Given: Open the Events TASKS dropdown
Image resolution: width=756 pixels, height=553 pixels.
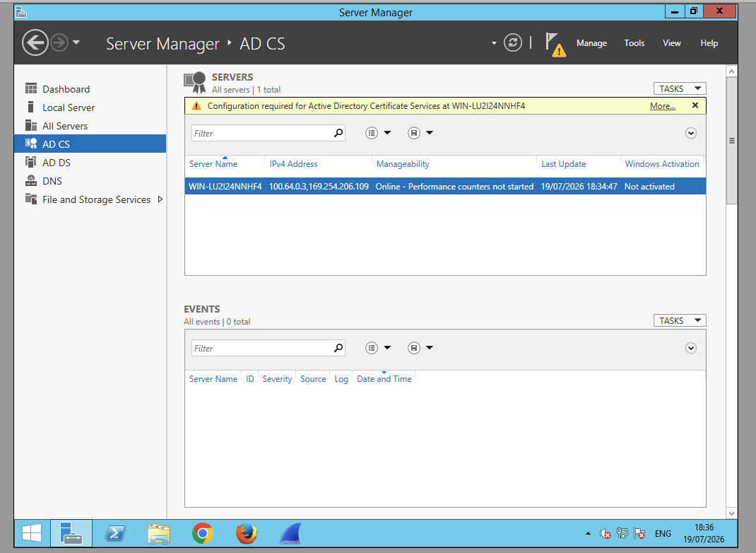Looking at the screenshot, I should click(x=679, y=320).
